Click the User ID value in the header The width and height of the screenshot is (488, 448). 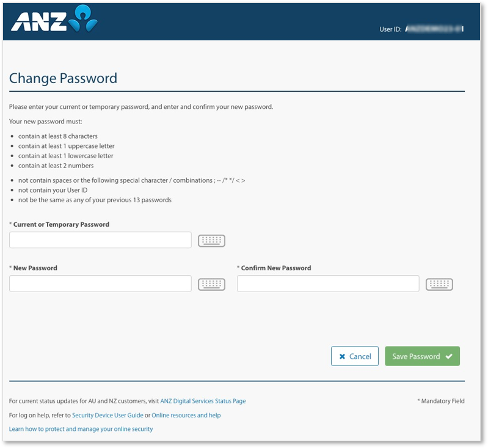[x=434, y=29]
